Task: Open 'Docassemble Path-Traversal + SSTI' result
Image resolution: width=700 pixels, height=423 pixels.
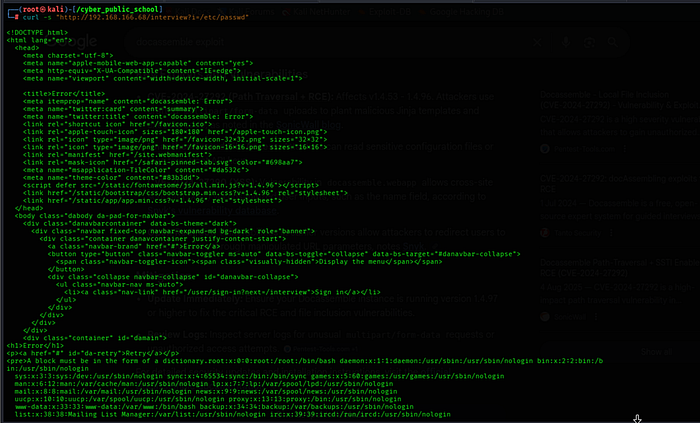Action: (x=620, y=267)
